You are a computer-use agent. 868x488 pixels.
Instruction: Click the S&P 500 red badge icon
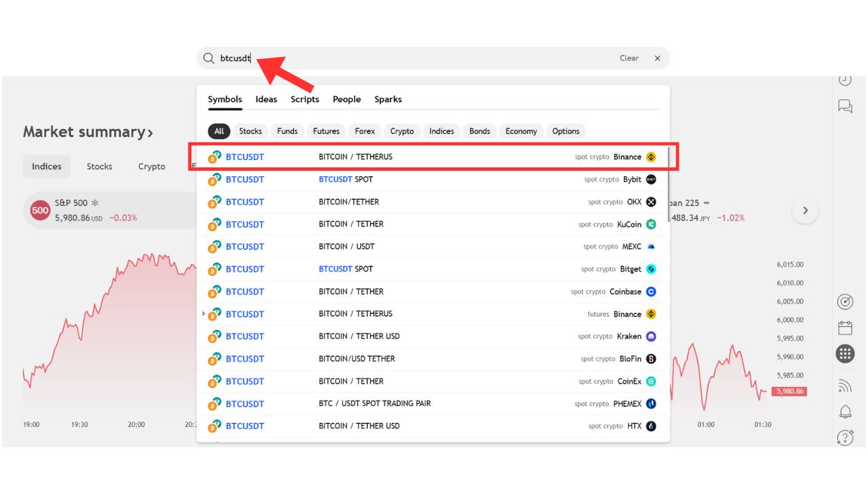(40, 210)
